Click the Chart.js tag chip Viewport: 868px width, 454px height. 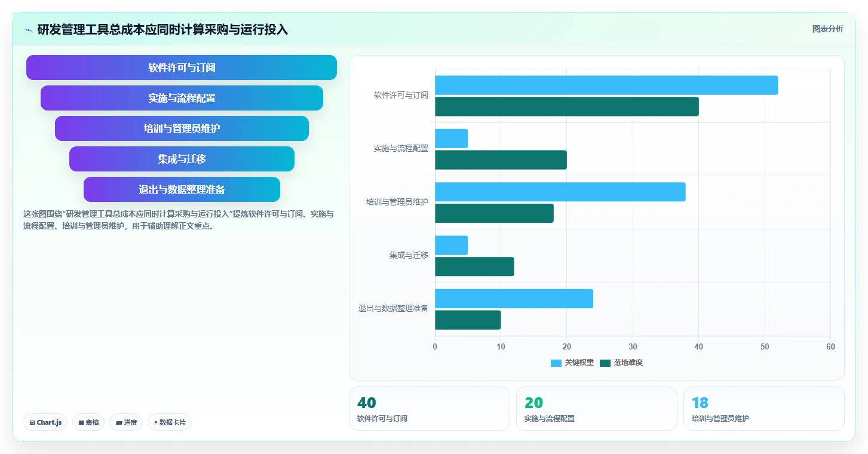45,422
